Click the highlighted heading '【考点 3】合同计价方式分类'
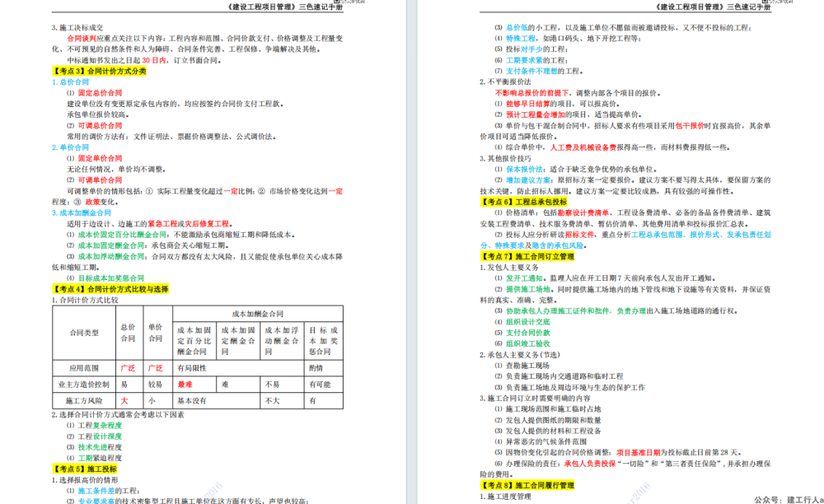 click(x=99, y=71)
